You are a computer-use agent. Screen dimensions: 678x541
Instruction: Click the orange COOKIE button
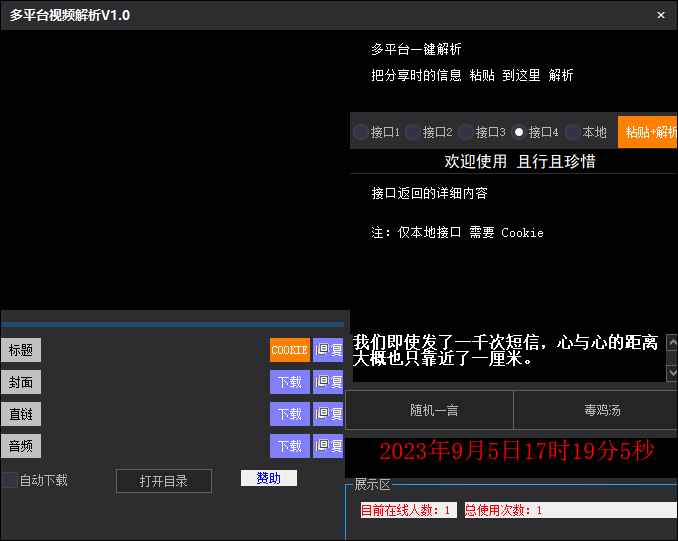point(289,350)
